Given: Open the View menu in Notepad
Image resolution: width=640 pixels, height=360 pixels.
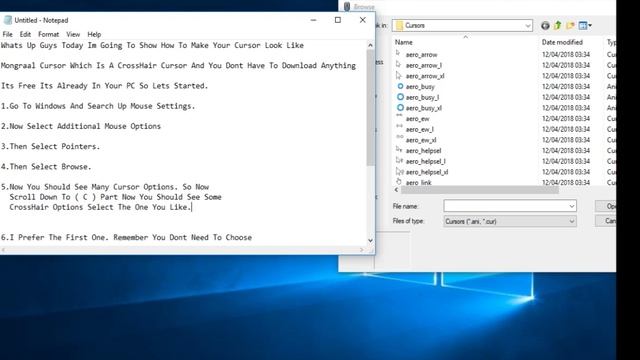Looking at the screenshot, I should click(73, 34).
